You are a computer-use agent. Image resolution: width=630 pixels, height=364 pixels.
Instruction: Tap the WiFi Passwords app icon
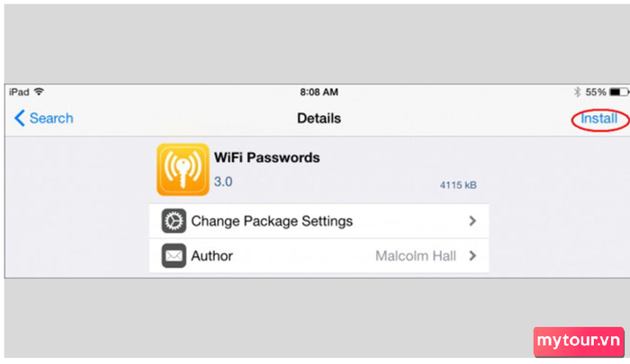(x=183, y=169)
